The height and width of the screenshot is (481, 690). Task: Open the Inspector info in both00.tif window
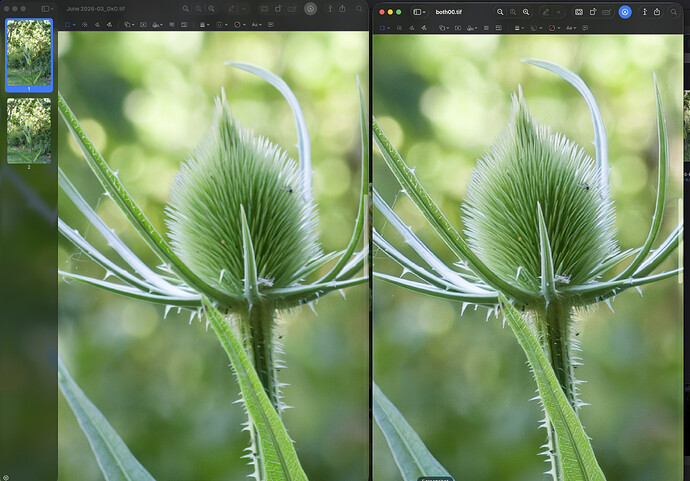pyautogui.click(x=645, y=12)
